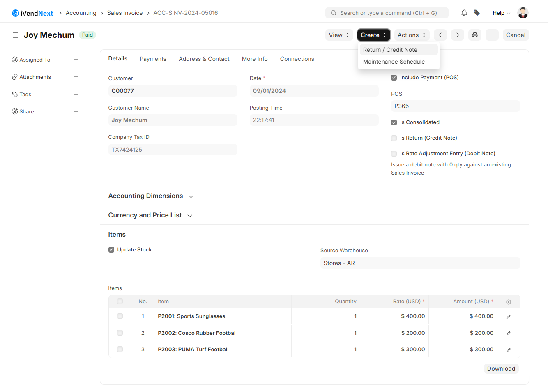Screen dimensions: 548x392
Task: Select row 1 Sports Sunglasses checkbox
Action: [x=120, y=316]
